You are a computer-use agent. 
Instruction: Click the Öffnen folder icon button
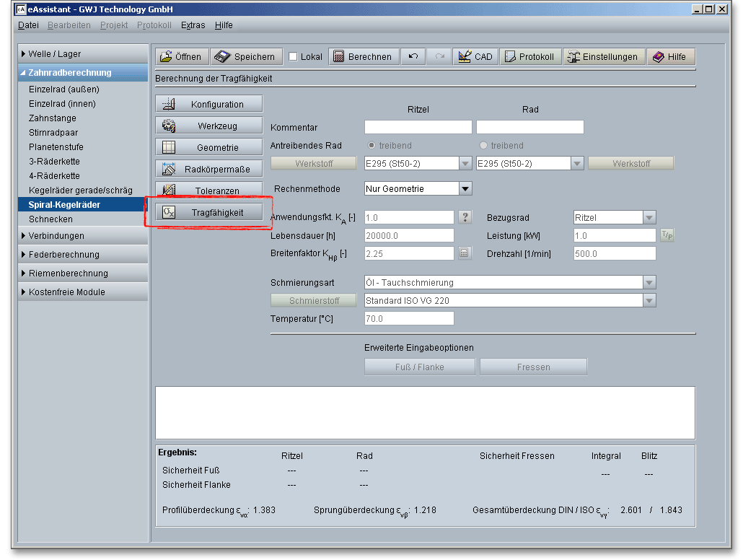point(181,56)
